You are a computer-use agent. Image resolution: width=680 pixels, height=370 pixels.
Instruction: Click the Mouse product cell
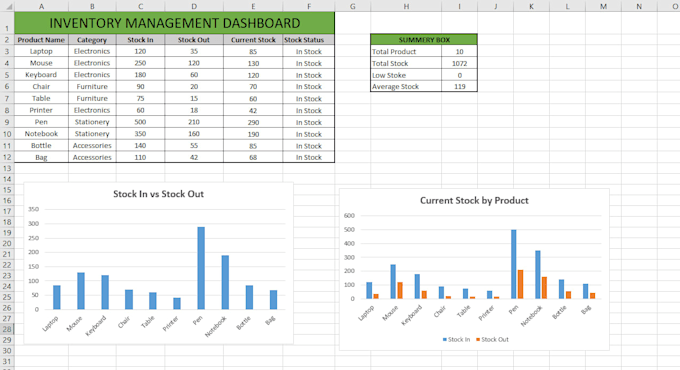point(41,63)
